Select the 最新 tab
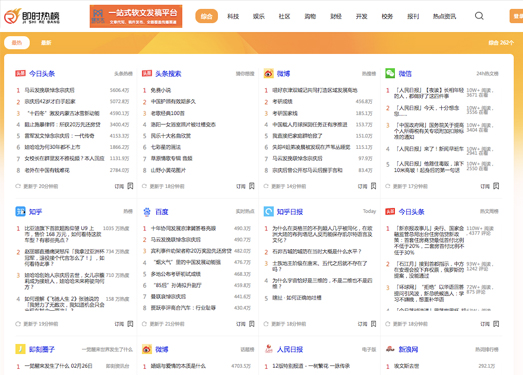The image size is (523, 375). pos(46,43)
